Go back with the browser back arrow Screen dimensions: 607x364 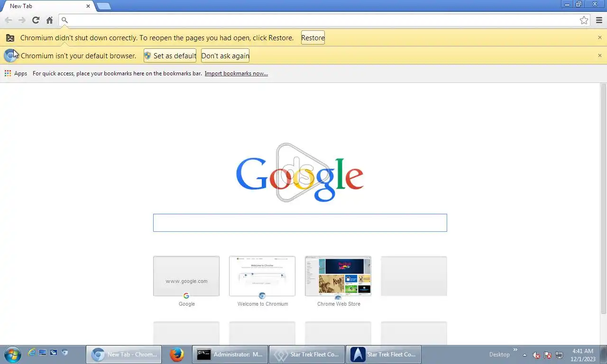8,20
